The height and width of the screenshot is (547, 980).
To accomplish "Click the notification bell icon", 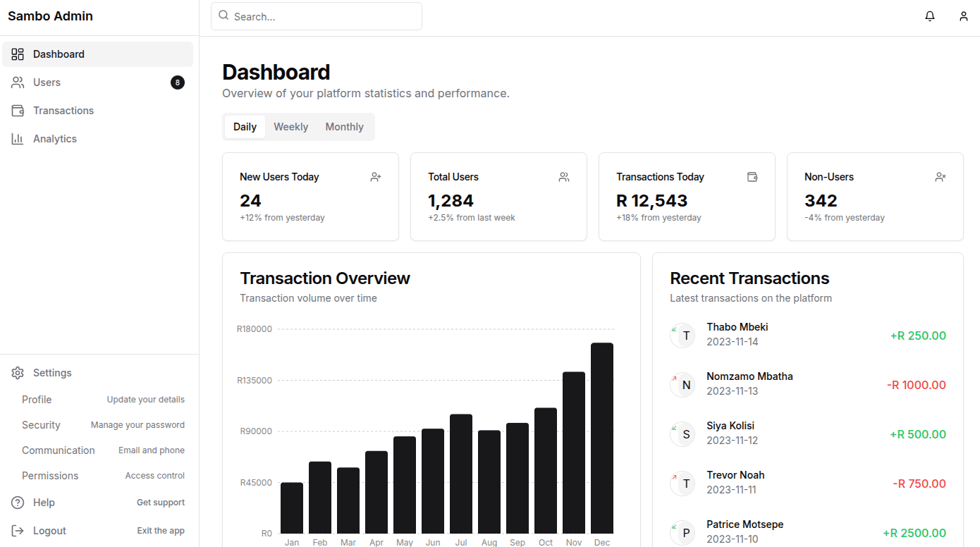I will (x=930, y=16).
